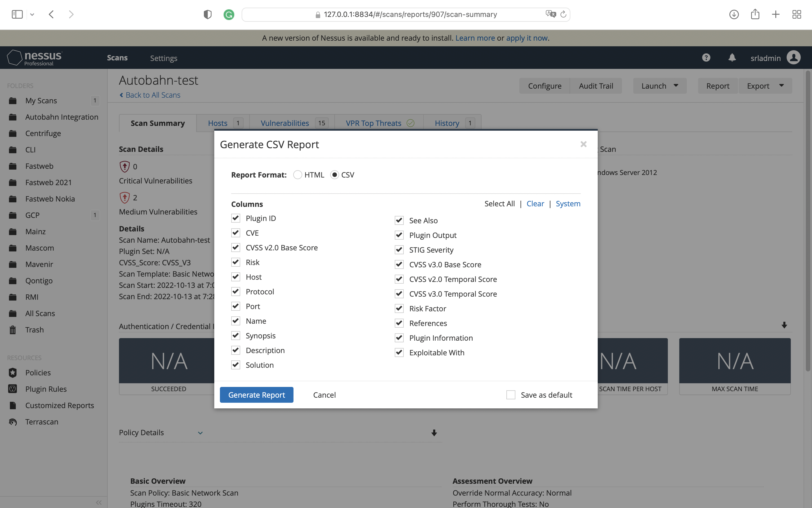Viewport: 812px width, 508px height.
Task: Open Safari sidebar options chevron
Action: [x=32, y=14]
